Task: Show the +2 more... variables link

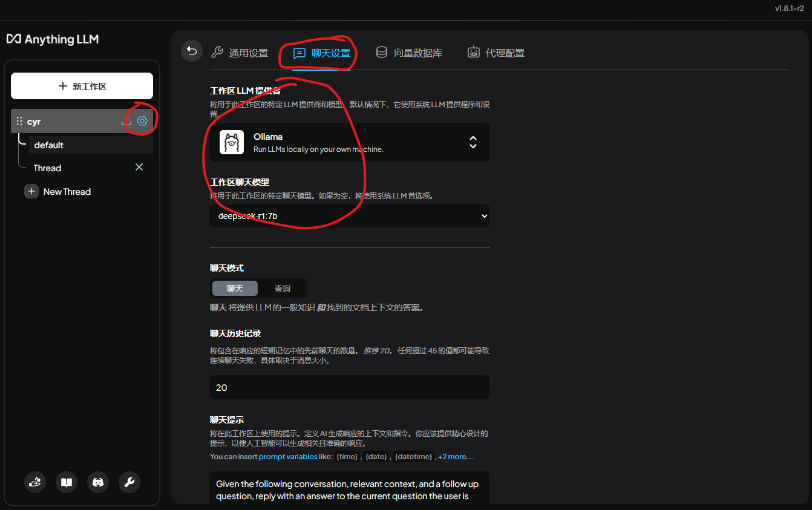Action: click(456, 457)
